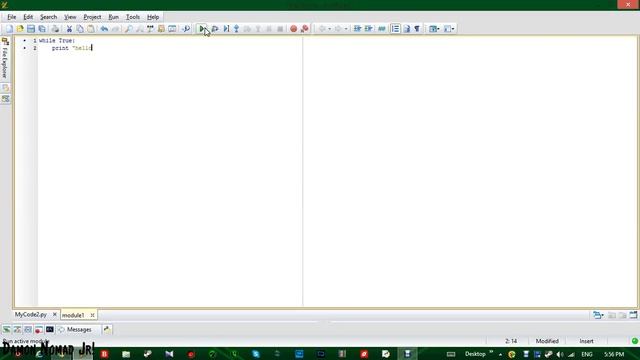
Task: Click line 2 print statement in editor
Action: click(x=72, y=48)
